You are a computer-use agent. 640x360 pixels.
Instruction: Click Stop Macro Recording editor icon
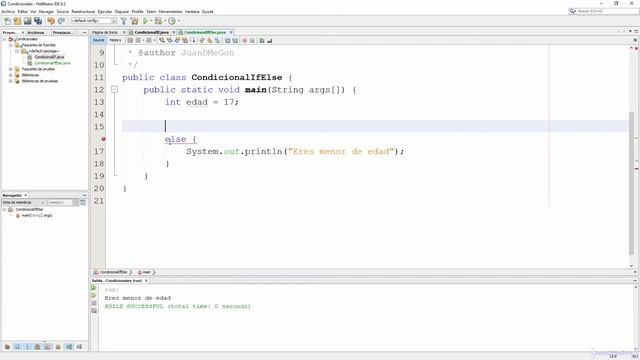click(252, 40)
